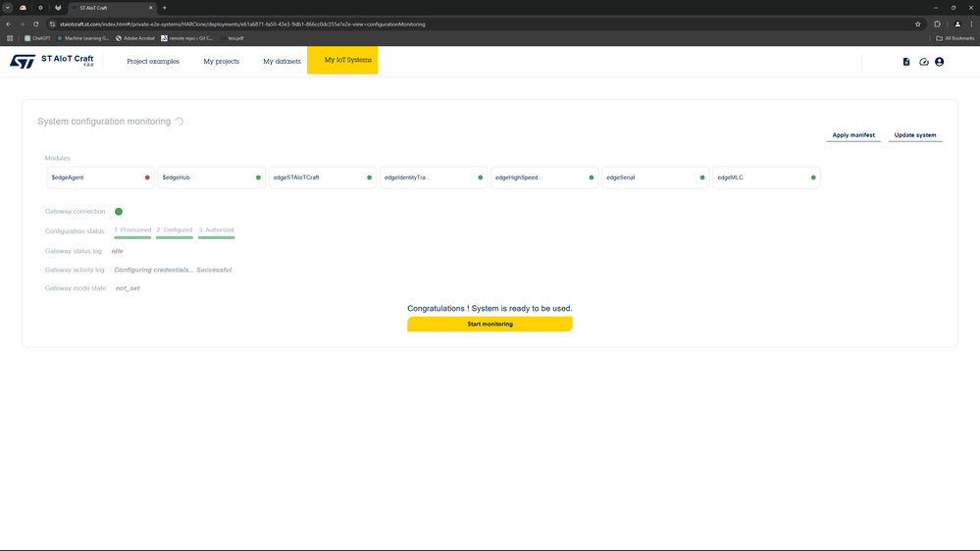The image size is (980, 551).
Task: Click the loading spinner beside System configuration monitoring
Action: pyautogui.click(x=180, y=122)
